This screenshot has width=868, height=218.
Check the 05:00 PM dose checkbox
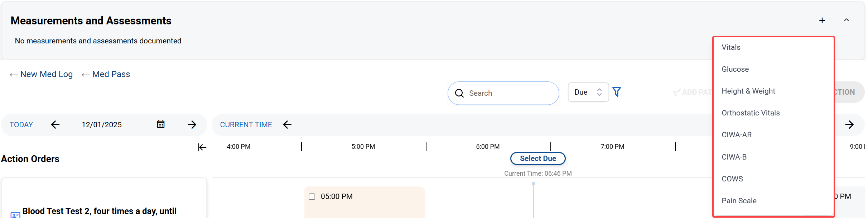[x=312, y=196]
